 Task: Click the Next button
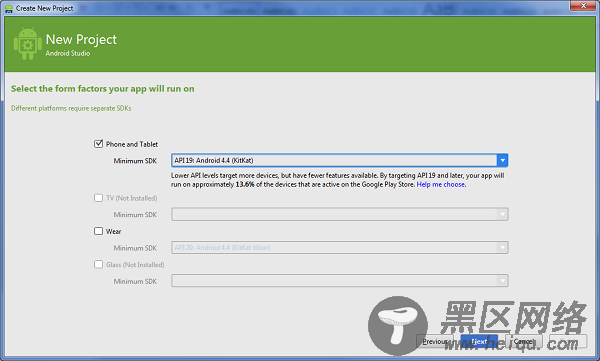point(479,341)
